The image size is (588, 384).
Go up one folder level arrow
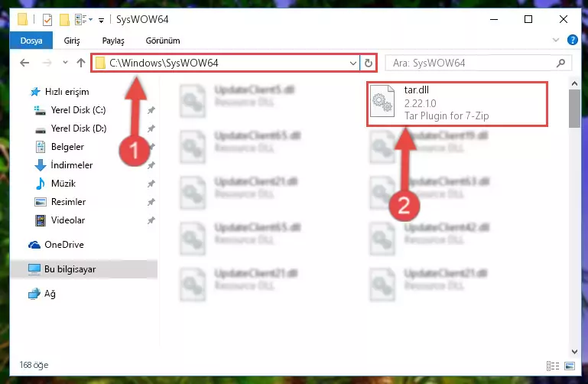80,63
